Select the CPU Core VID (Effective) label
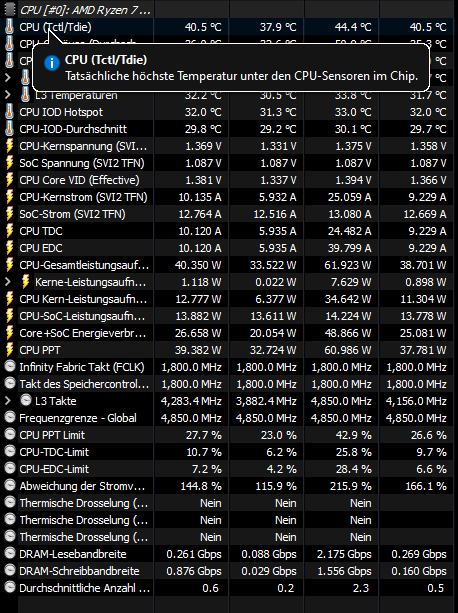 point(79,180)
